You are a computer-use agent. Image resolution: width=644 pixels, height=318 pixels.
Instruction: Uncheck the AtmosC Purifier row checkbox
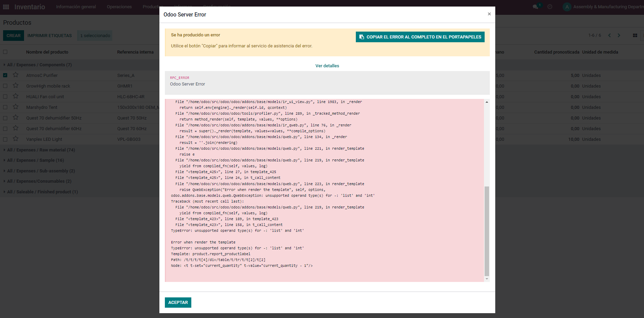[x=5, y=75]
